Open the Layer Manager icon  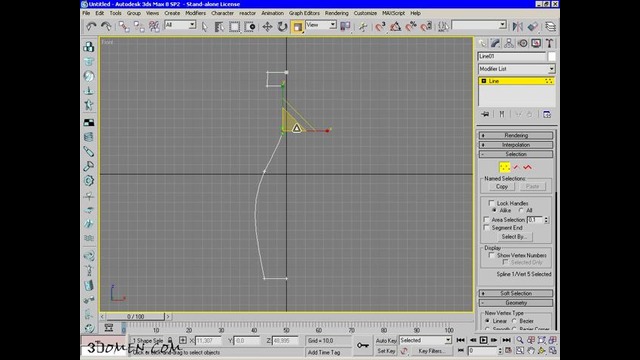point(550,27)
